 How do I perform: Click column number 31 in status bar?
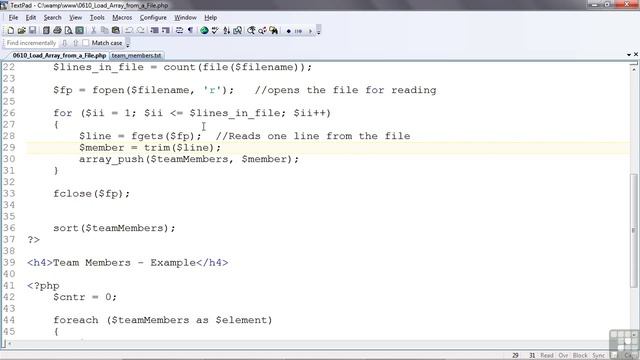[532, 356]
